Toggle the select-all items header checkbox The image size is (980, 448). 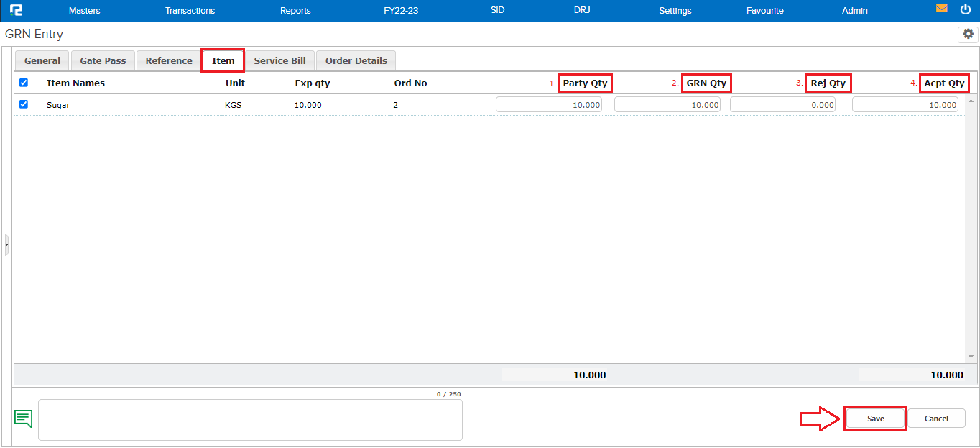pyautogui.click(x=24, y=83)
